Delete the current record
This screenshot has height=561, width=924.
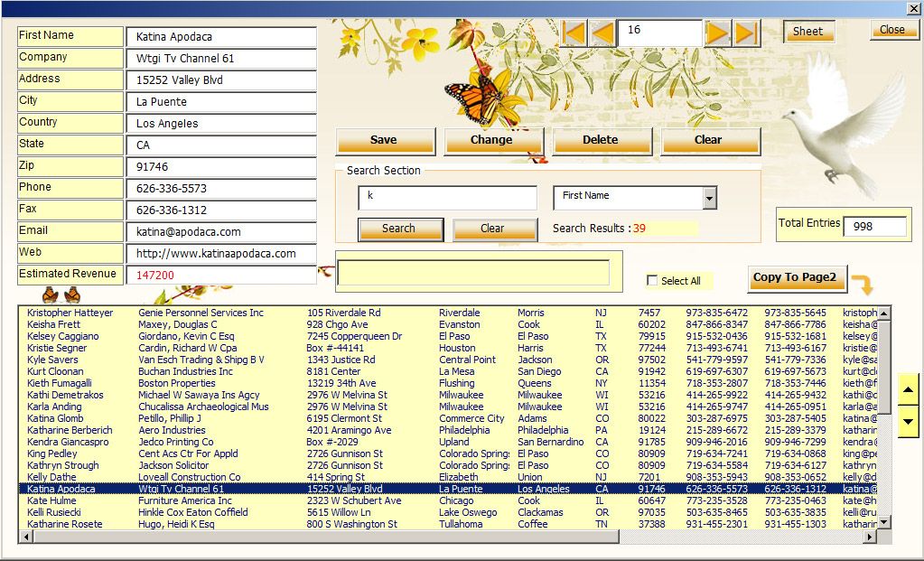[x=602, y=141]
